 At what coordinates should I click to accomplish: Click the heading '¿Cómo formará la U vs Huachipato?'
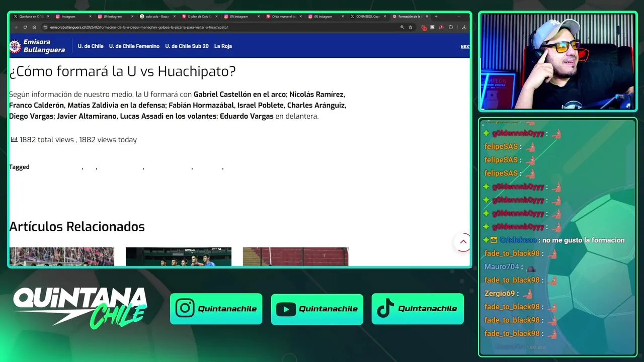(122, 71)
